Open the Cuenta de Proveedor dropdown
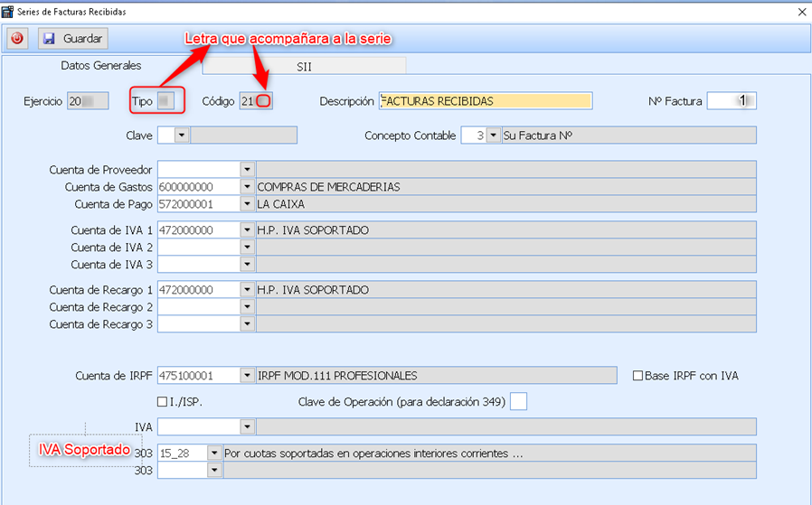 click(247, 169)
